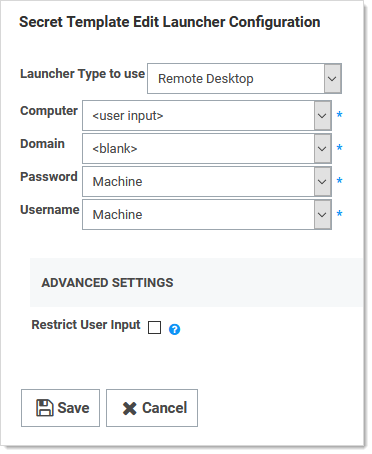Image resolution: width=372 pixels, height=454 pixels.
Task: Click the Restrict User Input label
Action: point(86,325)
